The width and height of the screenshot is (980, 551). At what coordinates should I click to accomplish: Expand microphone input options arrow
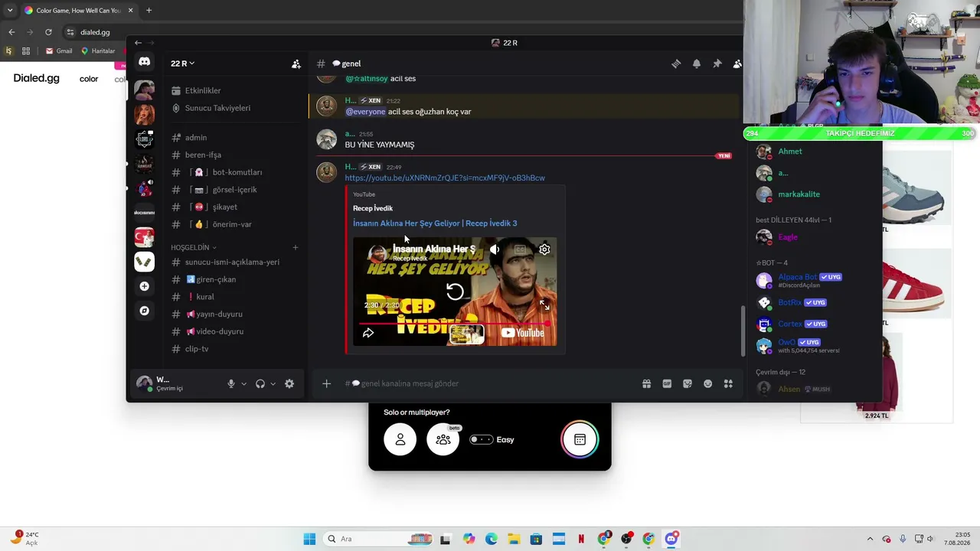coord(244,383)
